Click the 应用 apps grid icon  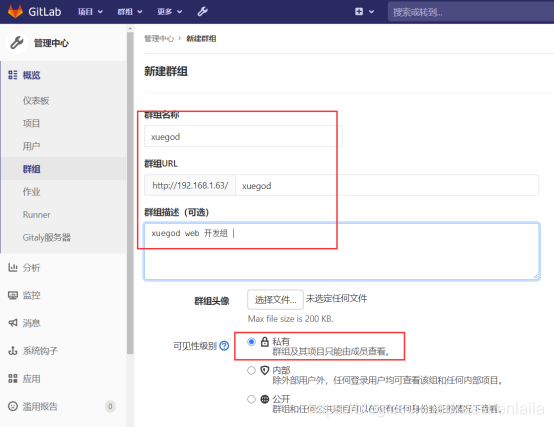pyautogui.click(x=13, y=379)
